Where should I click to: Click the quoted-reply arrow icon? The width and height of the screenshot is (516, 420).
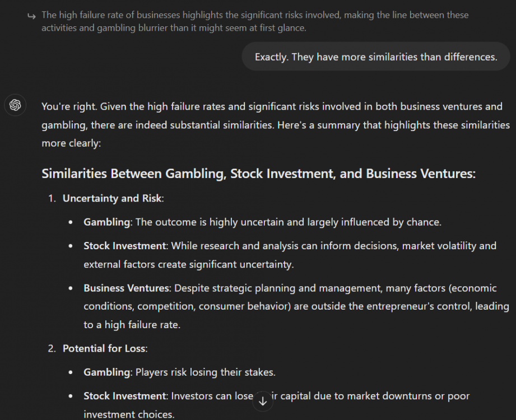[x=31, y=16]
